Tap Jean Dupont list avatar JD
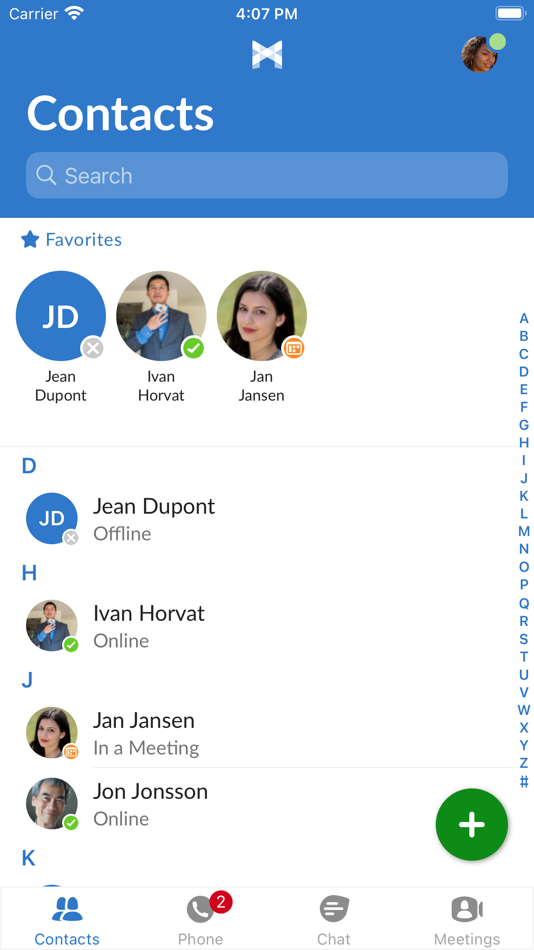This screenshot has width=534, height=950. [x=52, y=519]
